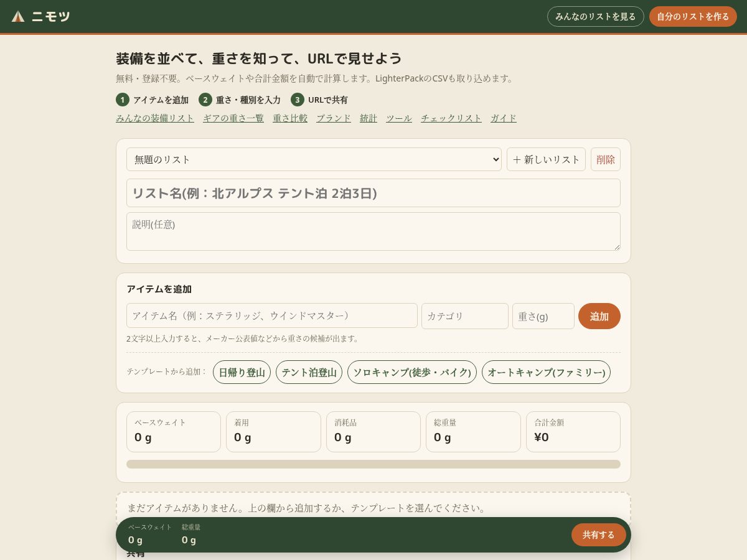This screenshot has width=747, height=560.
Task: Focus the 説明(任意) text area
Action: tap(374, 231)
